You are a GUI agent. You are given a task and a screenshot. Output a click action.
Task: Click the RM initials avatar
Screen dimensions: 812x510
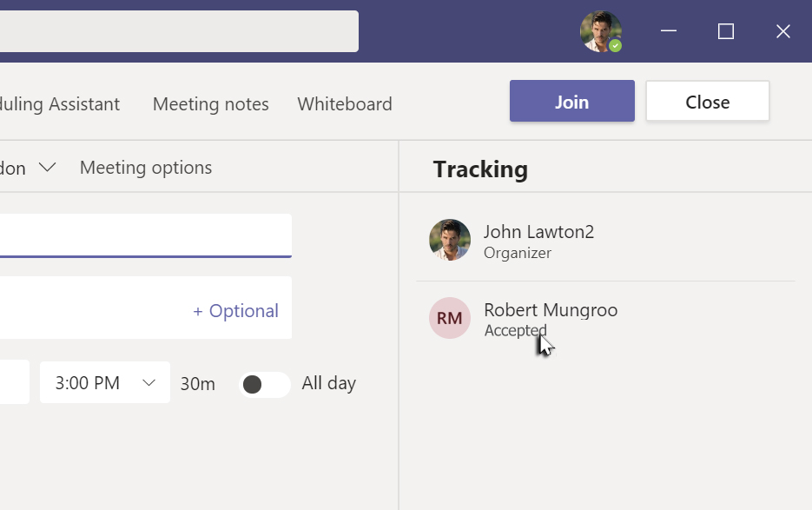[450, 318]
